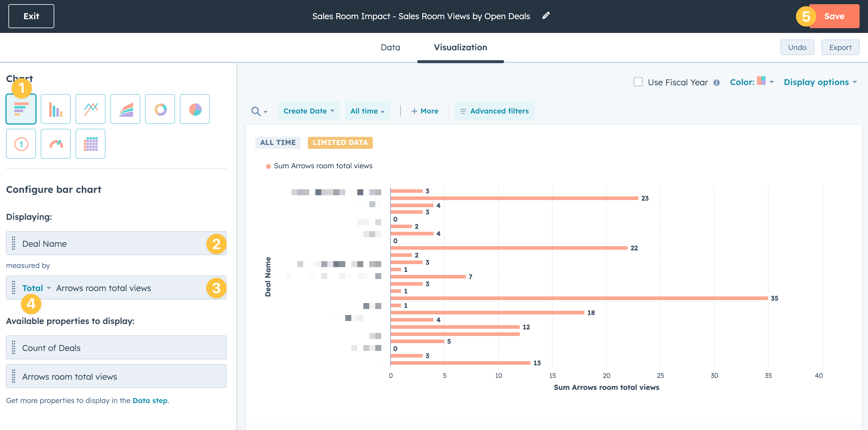Choose the line chart type

(90, 109)
